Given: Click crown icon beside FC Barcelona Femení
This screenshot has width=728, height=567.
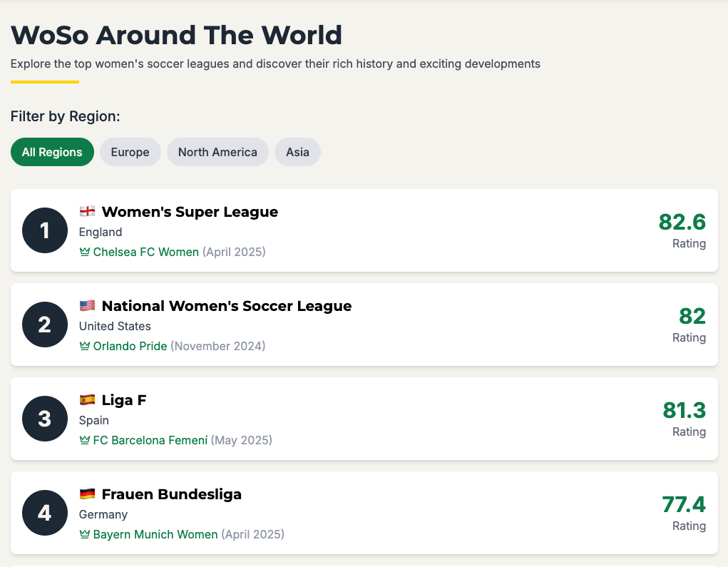Looking at the screenshot, I should (x=85, y=440).
